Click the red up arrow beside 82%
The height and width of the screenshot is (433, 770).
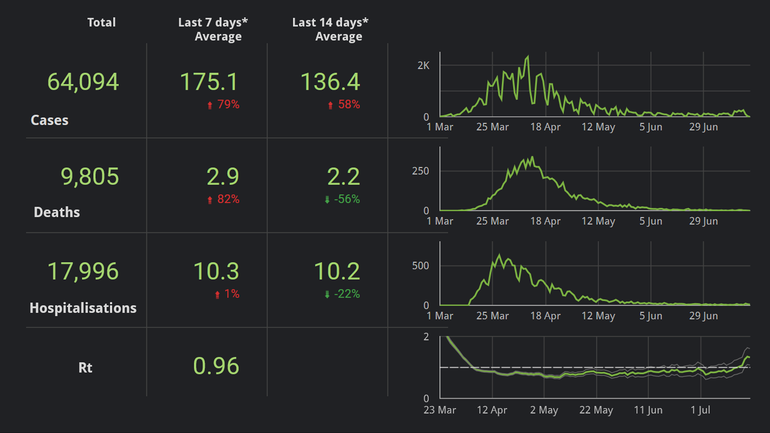click(x=209, y=200)
